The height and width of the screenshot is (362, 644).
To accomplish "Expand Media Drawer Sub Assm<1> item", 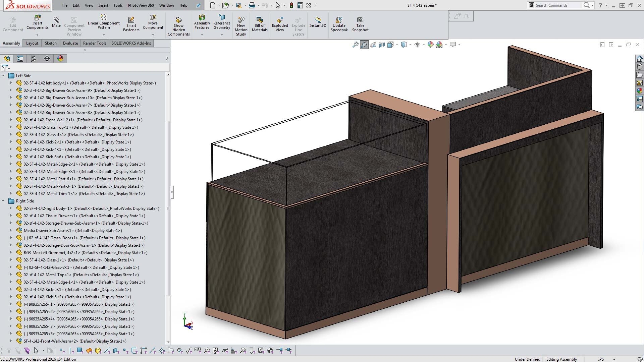I will (11, 231).
